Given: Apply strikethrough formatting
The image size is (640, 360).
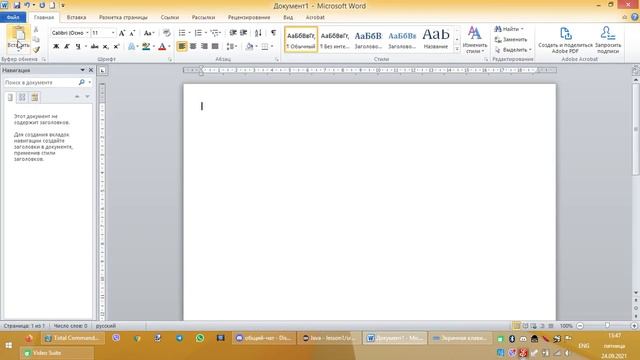Looking at the screenshot, I should (x=94, y=47).
